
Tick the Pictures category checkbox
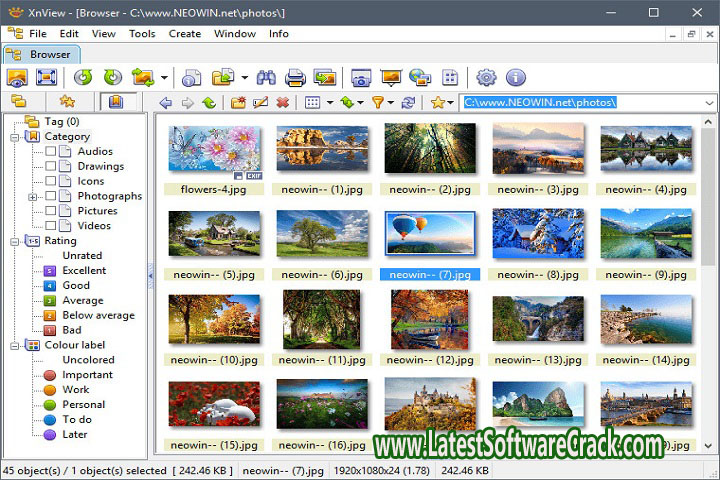click(50, 211)
